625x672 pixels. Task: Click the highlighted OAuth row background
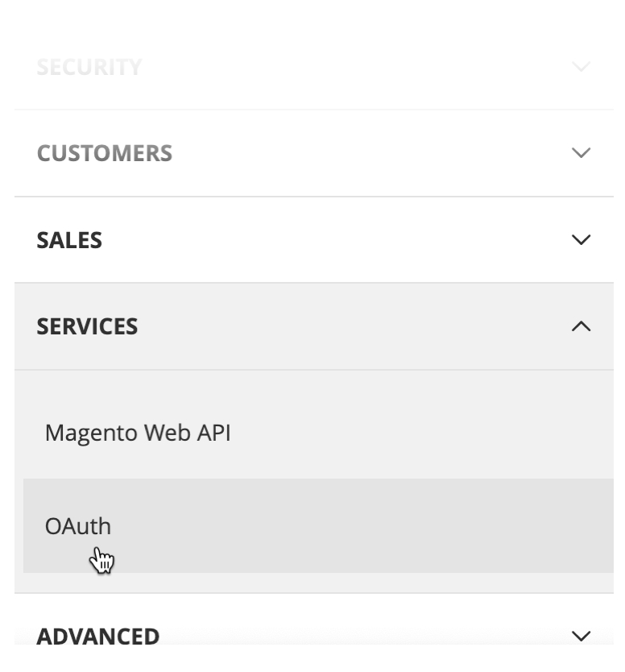coord(362,526)
